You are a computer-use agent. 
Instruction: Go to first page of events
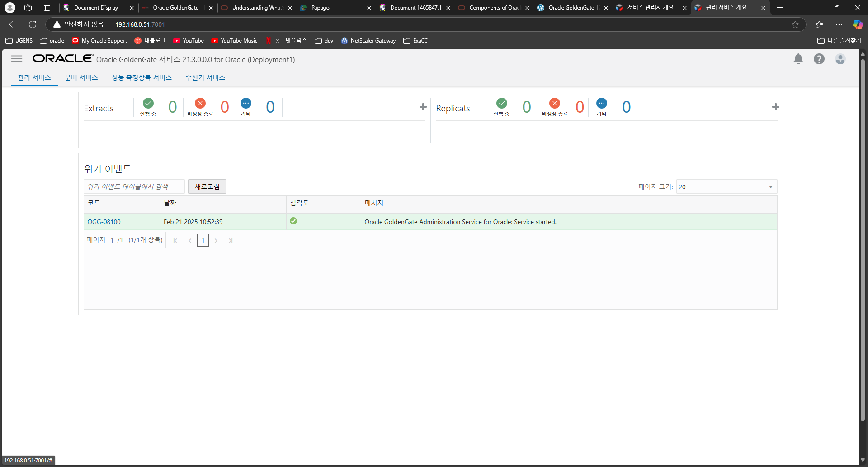point(175,241)
